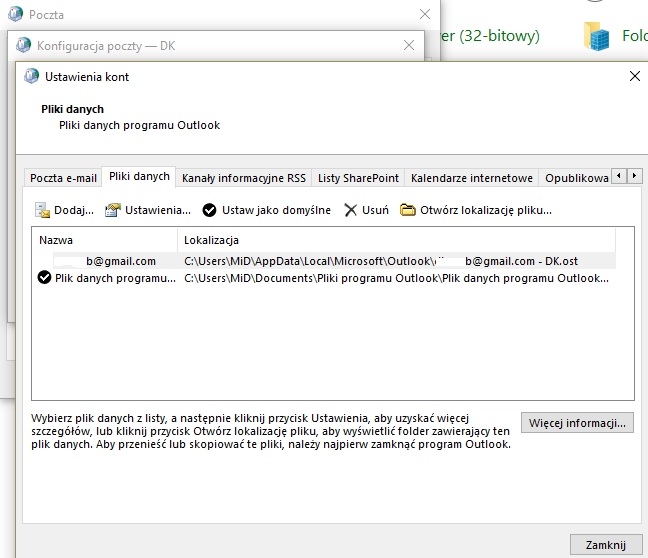Click the Zamknij button
Image resolution: width=648 pixels, height=558 pixels.
pyautogui.click(x=606, y=545)
